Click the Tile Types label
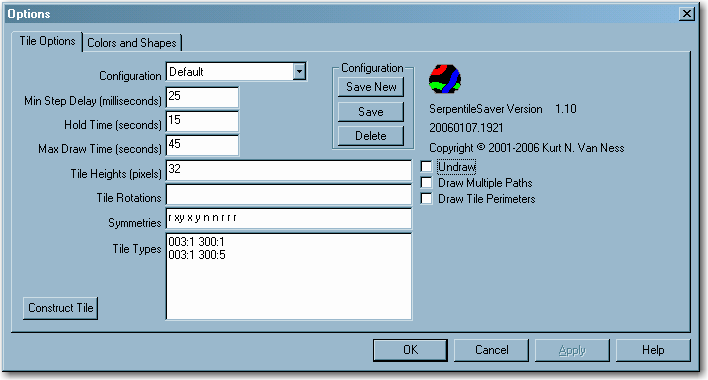The width and height of the screenshot is (708, 380). pos(137,249)
